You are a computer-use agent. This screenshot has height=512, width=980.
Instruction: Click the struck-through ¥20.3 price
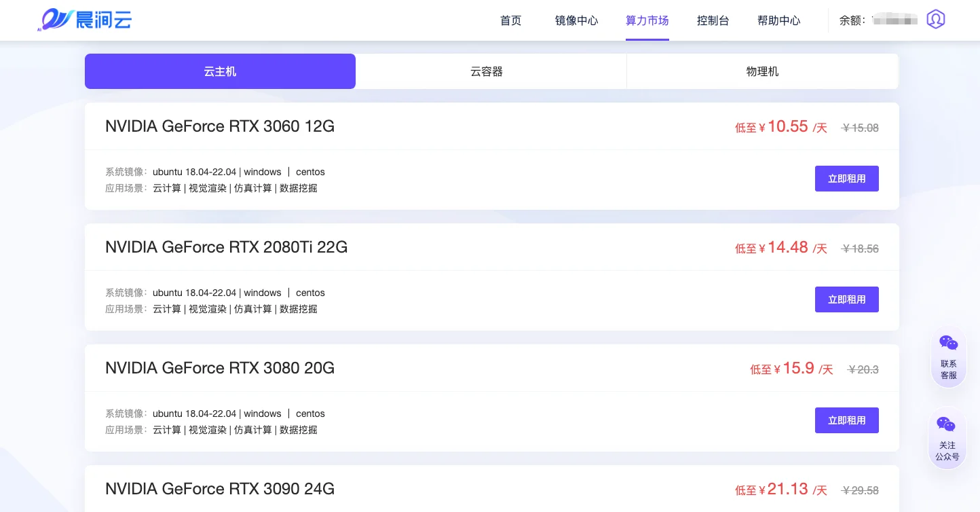pyautogui.click(x=863, y=369)
